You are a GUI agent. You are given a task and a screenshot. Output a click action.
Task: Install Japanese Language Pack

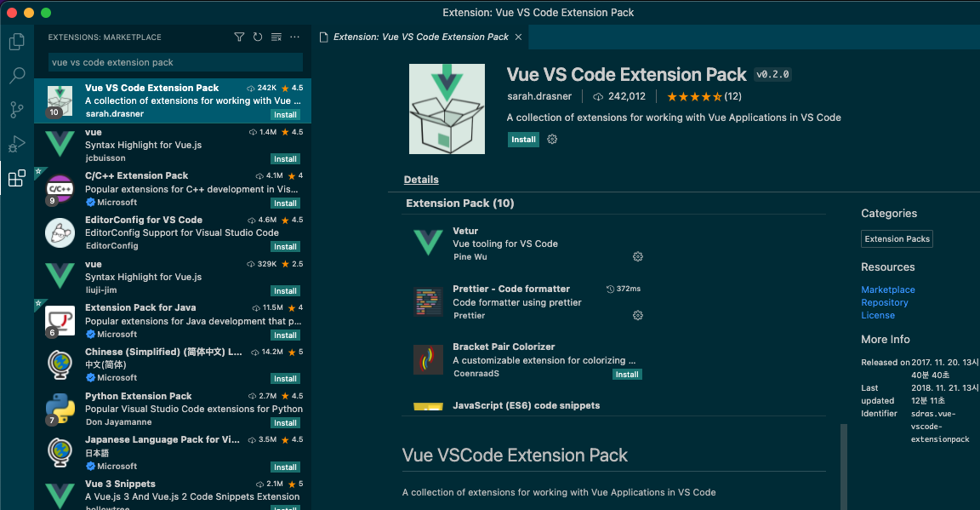coord(285,467)
